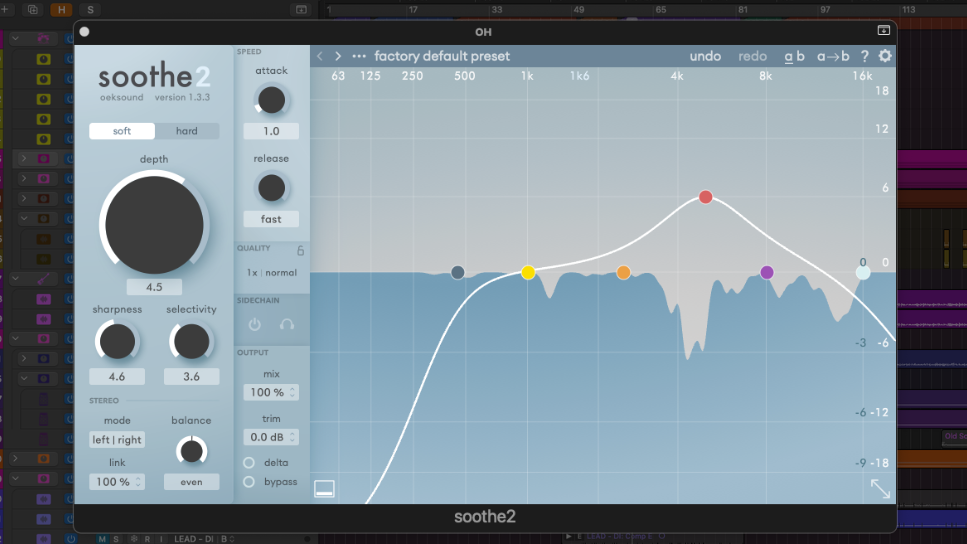This screenshot has width=967, height=544.
Task: Open the quality 1x | normal selector
Action: 271,273
